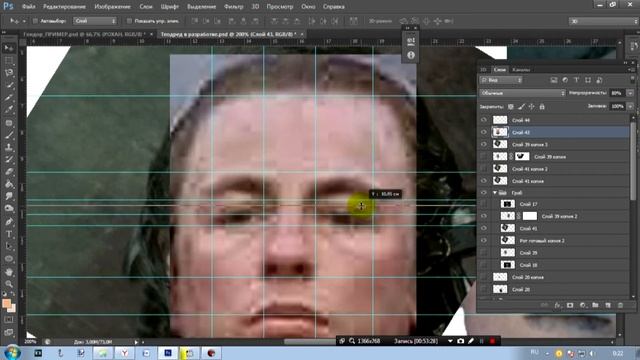640x360 pixels.
Task: Hide layer Слой 39 копия 3
Action: 484,144
